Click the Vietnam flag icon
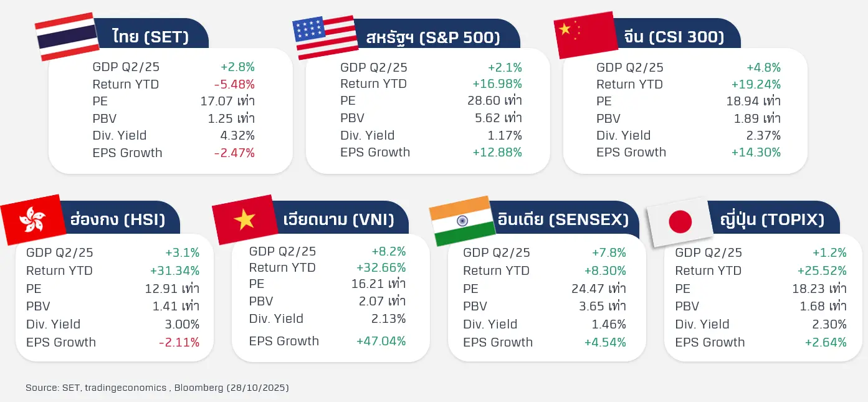Image resolution: width=868 pixels, height=402 pixels. 244,219
